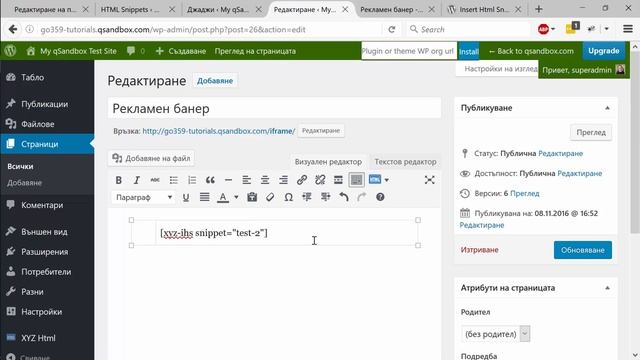640x360 pixels.
Task: Edit the page status via Редактиране
Action: 560,153
